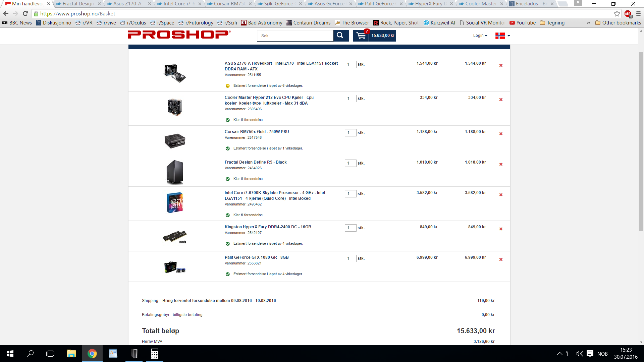Click the Intel Core i7 box thumbnail
This screenshot has height=362, width=644.
pos(175,203)
